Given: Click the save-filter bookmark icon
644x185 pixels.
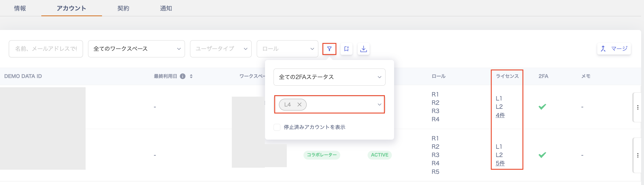Looking at the screenshot, I should [x=346, y=49].
